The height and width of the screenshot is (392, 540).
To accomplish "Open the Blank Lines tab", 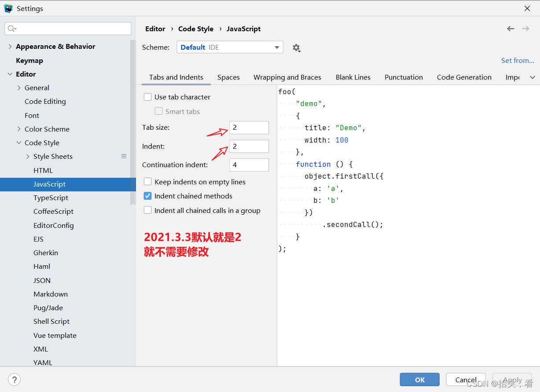I will click(x=353, y=77).
